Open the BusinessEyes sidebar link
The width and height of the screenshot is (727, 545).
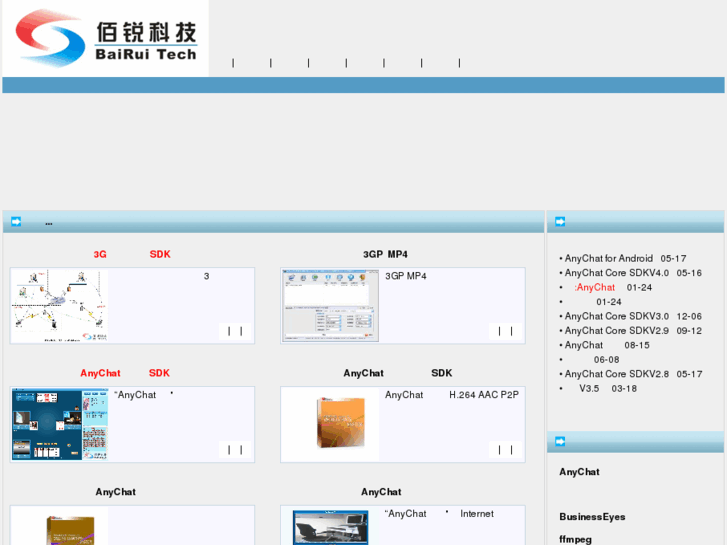(592, 517)
